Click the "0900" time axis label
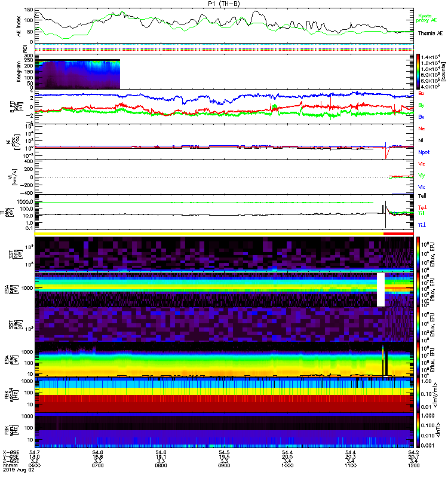The width and height of the screenshot is (448, 478). point(224,465)
